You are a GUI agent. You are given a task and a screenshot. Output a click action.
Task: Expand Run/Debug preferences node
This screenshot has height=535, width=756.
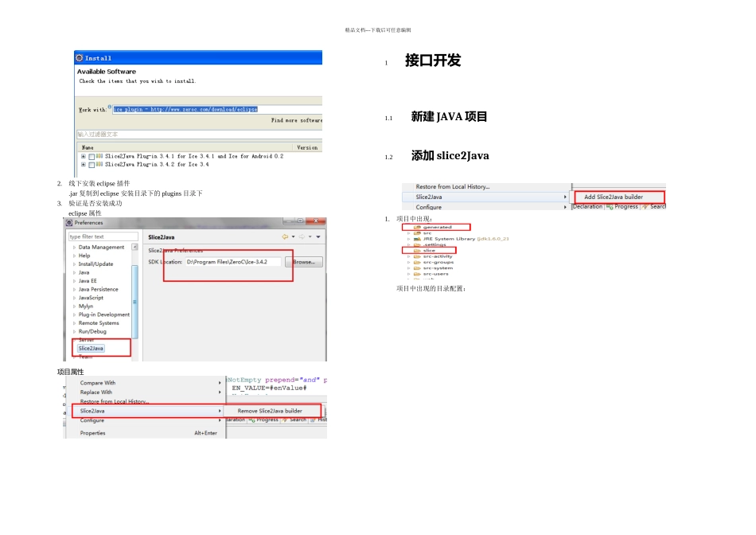pyautogui.click(x=74, y=332)
